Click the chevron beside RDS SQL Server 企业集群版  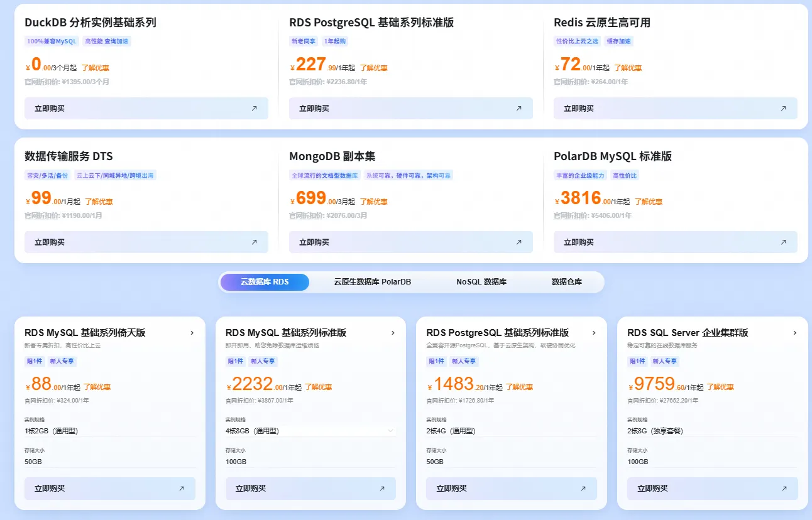pos(795,333)
